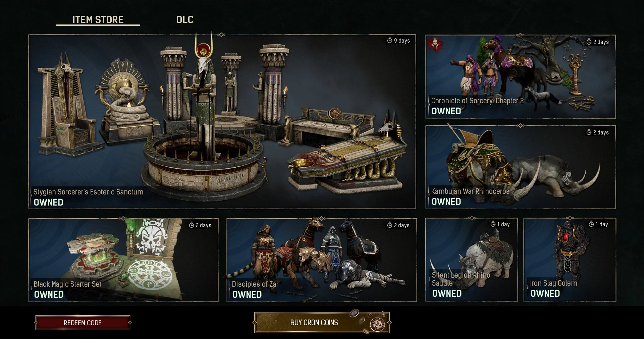The width and height of the screenshot is (644, 339).
Task: Open the Disciples of Zar bundle
Action: (322, 260)
